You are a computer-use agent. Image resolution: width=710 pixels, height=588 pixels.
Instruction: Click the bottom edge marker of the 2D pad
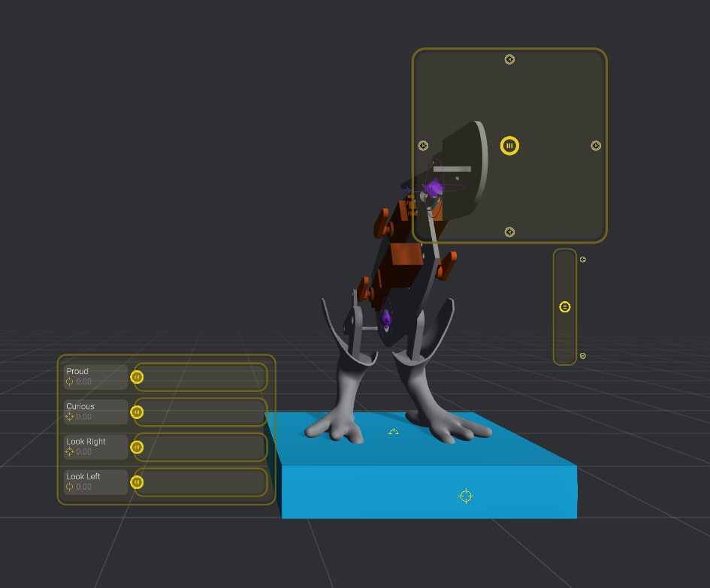[509, 232]
